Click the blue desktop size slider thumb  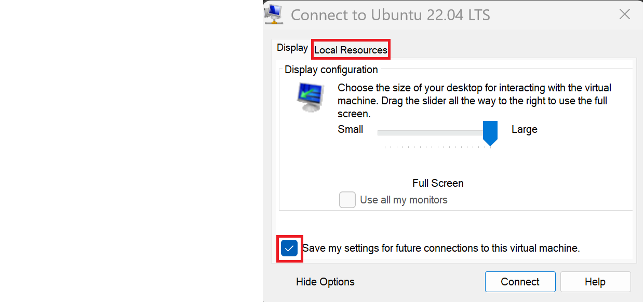click(490, 133)
